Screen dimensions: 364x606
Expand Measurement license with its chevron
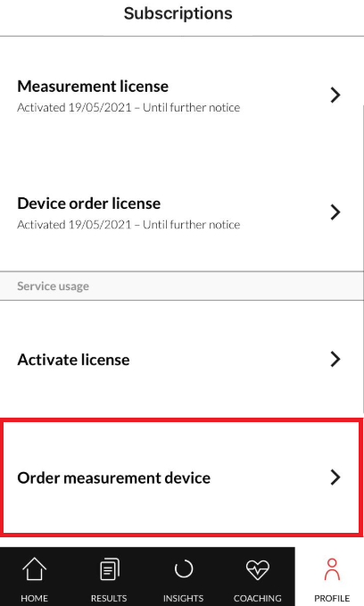tap(335, 95)
